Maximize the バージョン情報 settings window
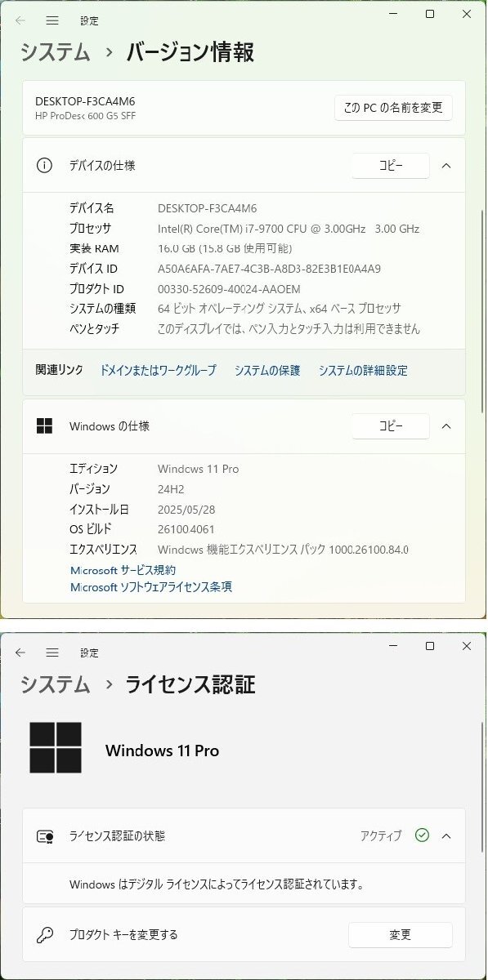 [x=430, y=14]
